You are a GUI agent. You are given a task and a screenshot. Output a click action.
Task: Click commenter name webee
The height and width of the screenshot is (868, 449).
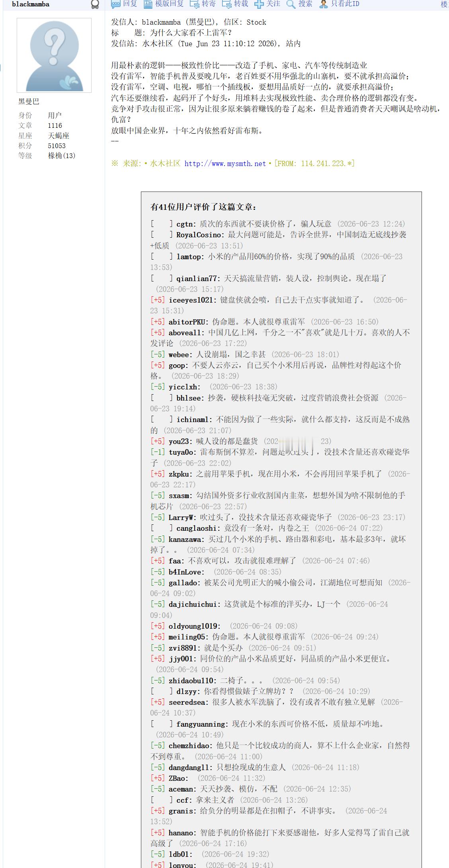[179, 355]
